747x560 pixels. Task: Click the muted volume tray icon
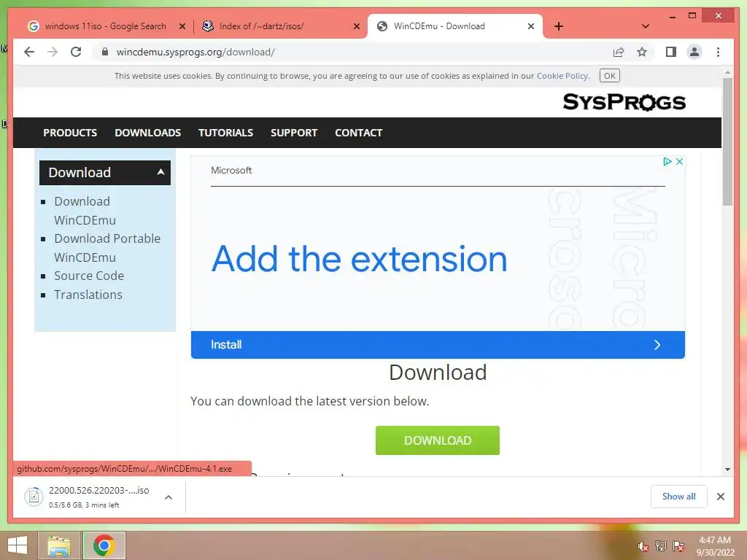coord(643,546)
